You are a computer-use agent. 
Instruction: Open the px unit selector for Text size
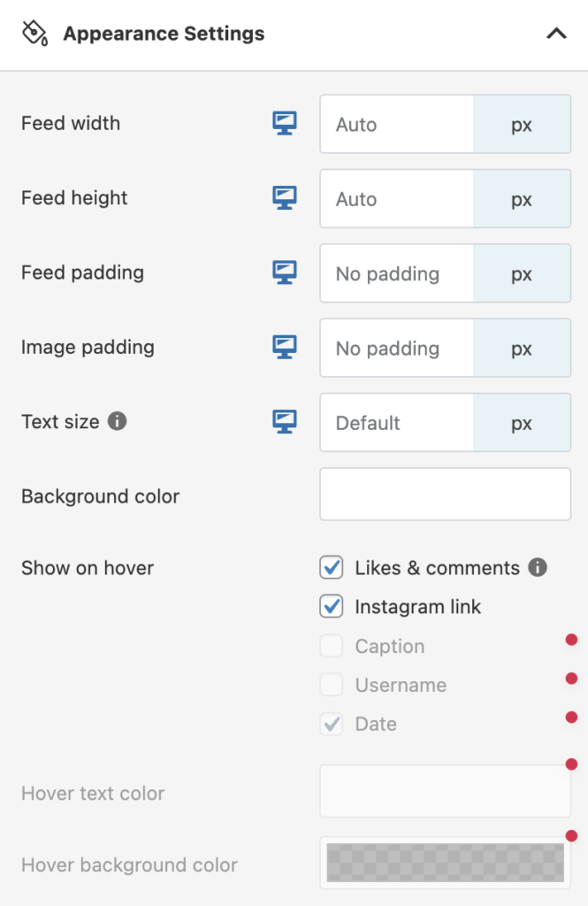pos(522,423)
